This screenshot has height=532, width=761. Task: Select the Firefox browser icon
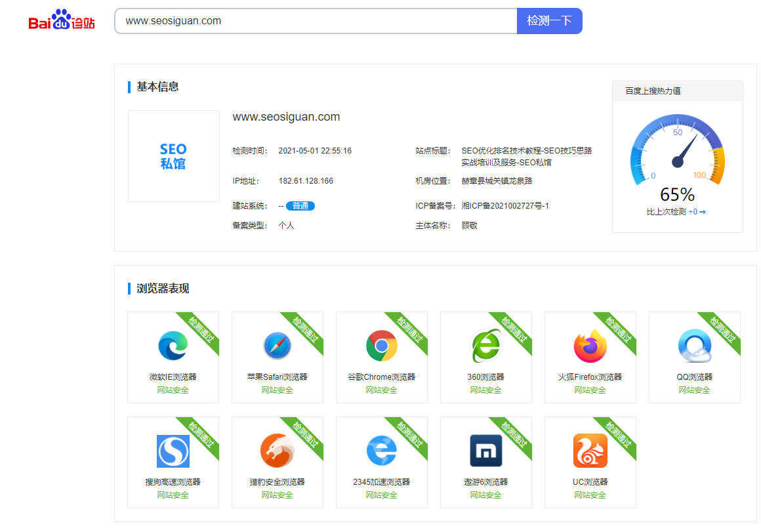590,346
